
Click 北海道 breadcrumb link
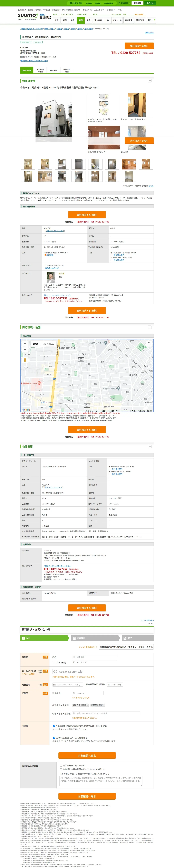coord(59,29)
